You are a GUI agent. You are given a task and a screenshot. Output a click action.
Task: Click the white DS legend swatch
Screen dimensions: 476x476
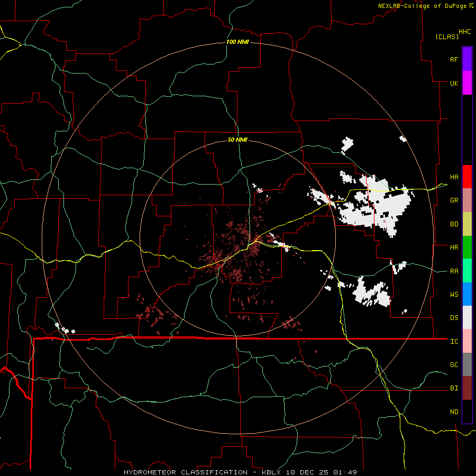coord(467,317)
